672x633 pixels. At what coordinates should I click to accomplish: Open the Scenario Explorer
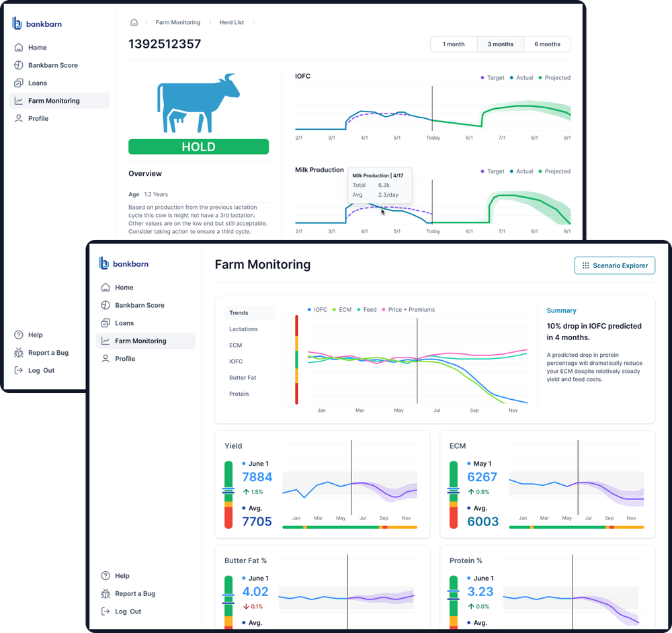pos(614,265)
